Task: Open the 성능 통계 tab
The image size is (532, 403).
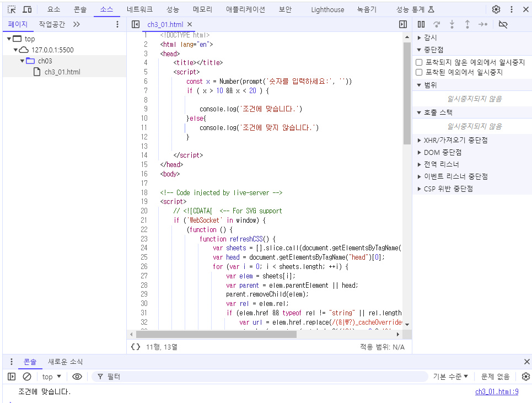Action: pos(415,9)
